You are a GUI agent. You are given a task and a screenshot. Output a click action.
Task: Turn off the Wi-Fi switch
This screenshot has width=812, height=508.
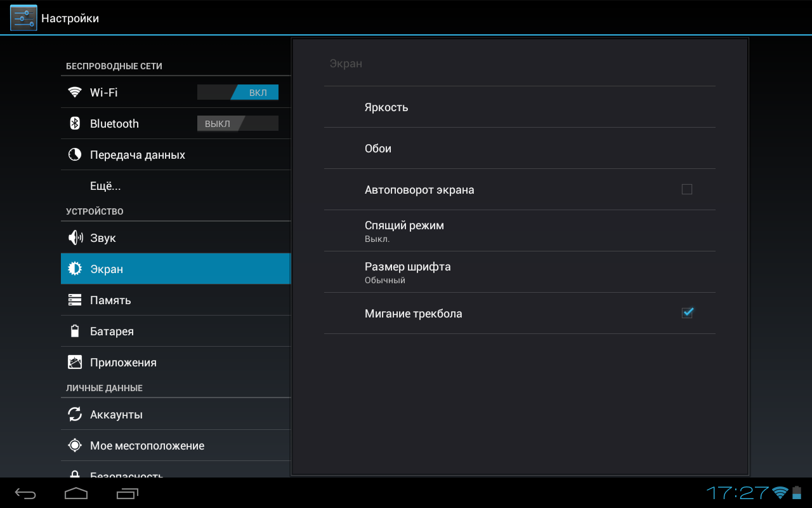point(238,93)
